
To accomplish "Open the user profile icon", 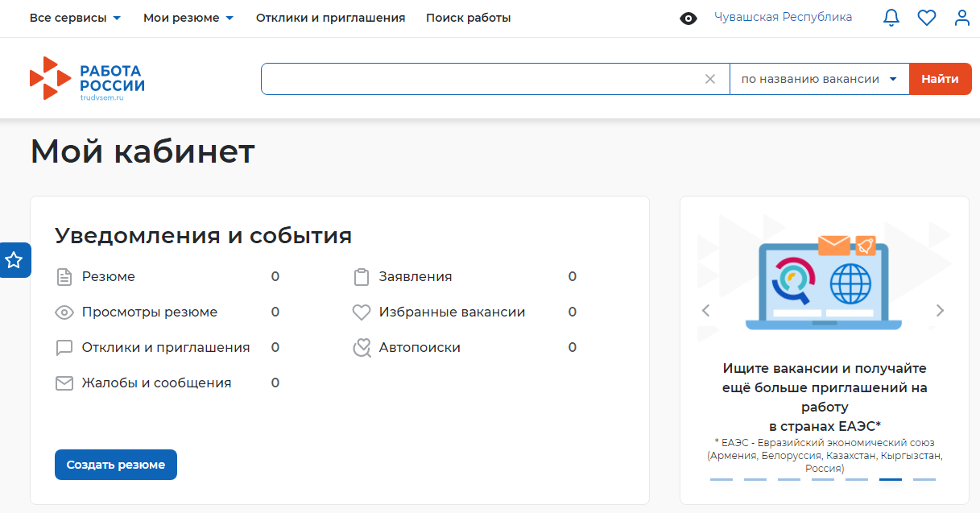I will tap(962, 18).
